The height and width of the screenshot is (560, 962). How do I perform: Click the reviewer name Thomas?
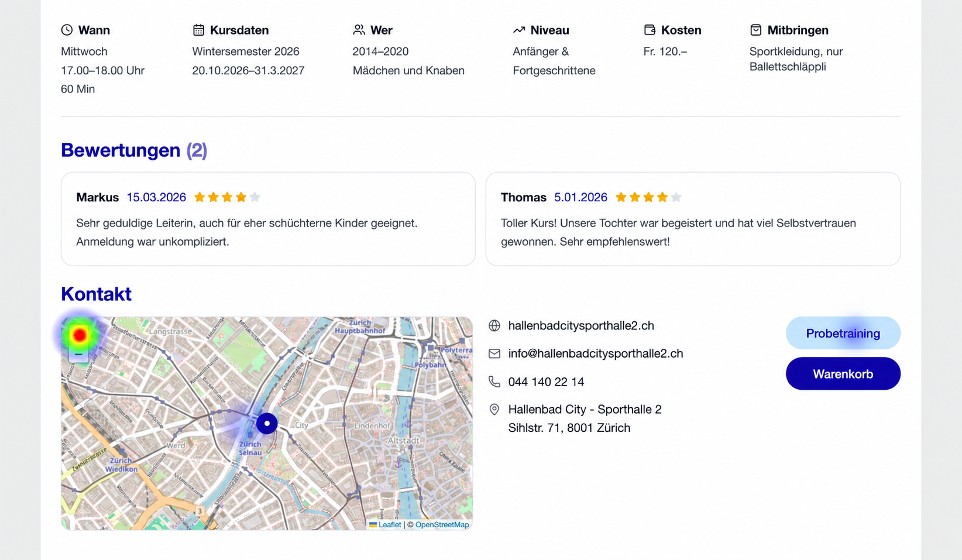(x=523, y=197)
